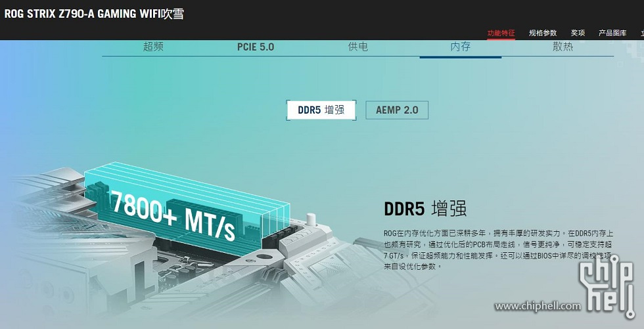644x329 pixels.
Task: Click the DDR5 增强 button
Action: (321, 110)
